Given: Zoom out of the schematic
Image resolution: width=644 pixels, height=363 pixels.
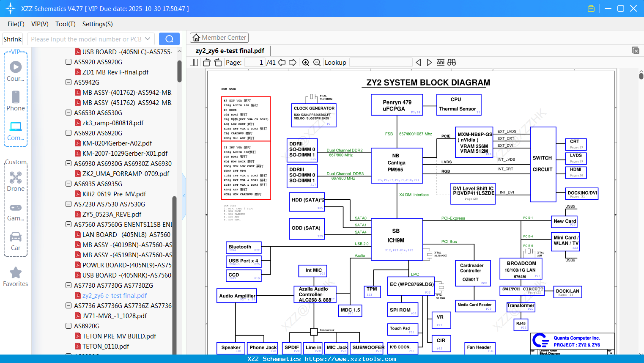Looking at the screenshot, I should click(x=317, y=63).
